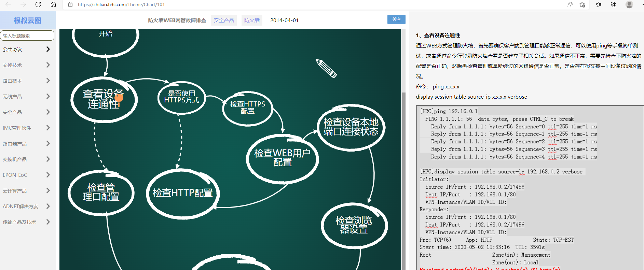
Task: Reload the page with the refresh icon
Action: [38, 4]
